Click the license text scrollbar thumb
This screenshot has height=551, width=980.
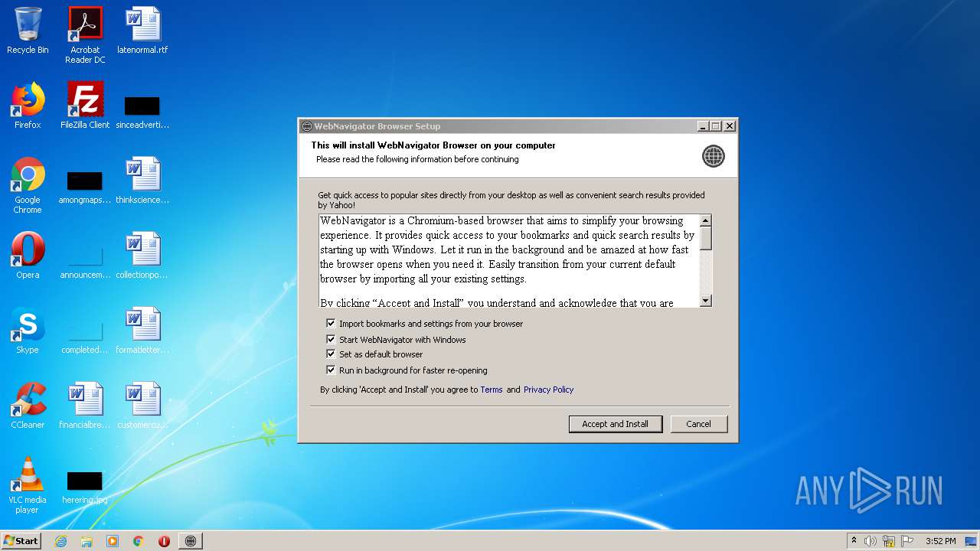point(706,238)
